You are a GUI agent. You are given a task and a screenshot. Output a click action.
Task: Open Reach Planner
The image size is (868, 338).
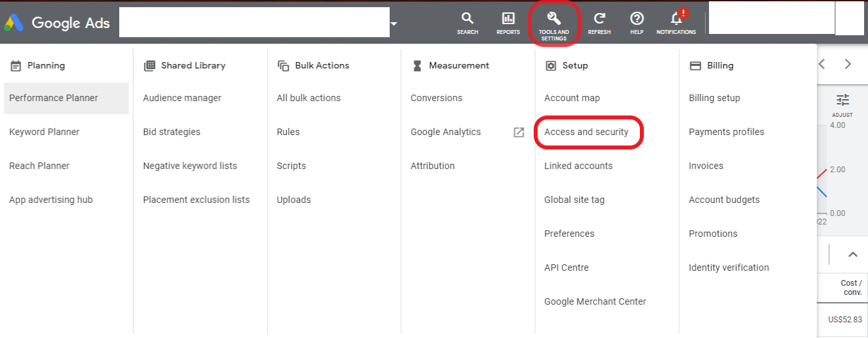coord(39,166)
